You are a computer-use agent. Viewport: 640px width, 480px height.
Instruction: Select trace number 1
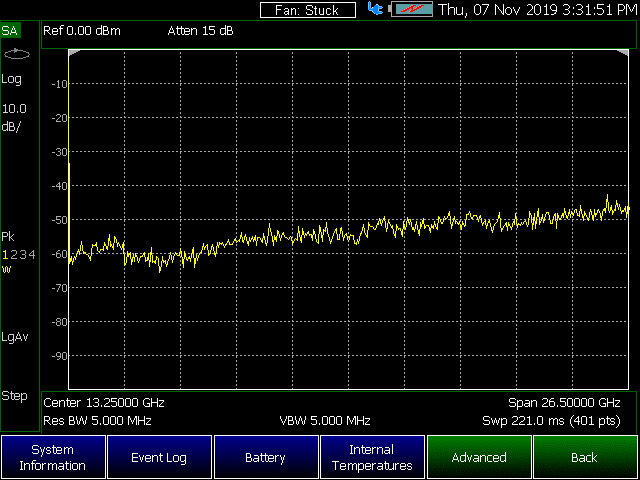pyautogui.click(x=5, y=255)
